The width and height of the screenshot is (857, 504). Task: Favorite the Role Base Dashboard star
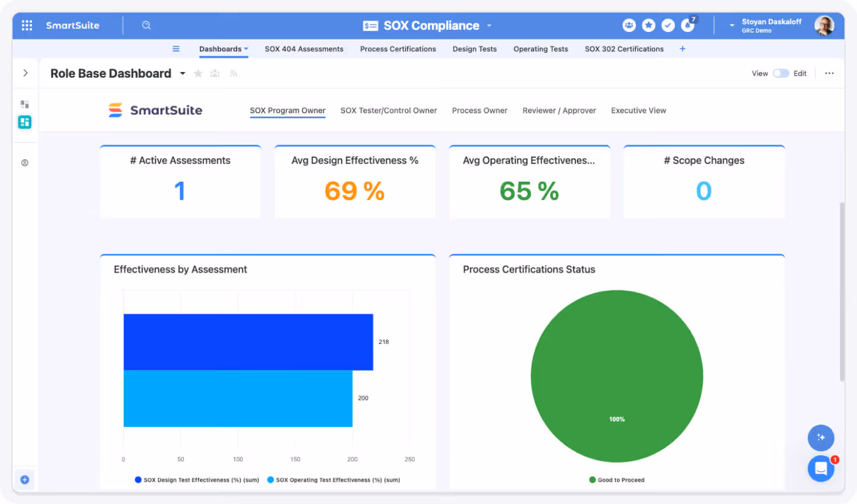point(198,73)
